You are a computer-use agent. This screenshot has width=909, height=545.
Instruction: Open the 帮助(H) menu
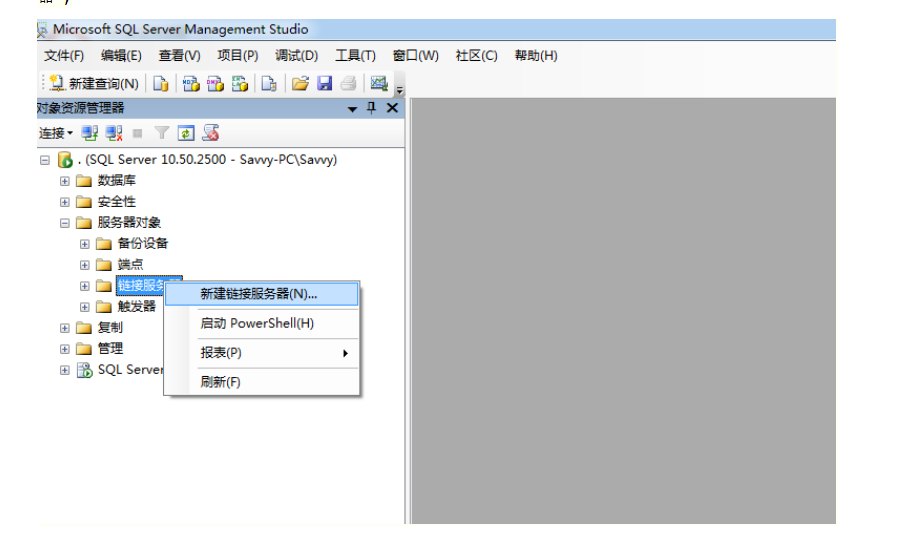point(536,56)
